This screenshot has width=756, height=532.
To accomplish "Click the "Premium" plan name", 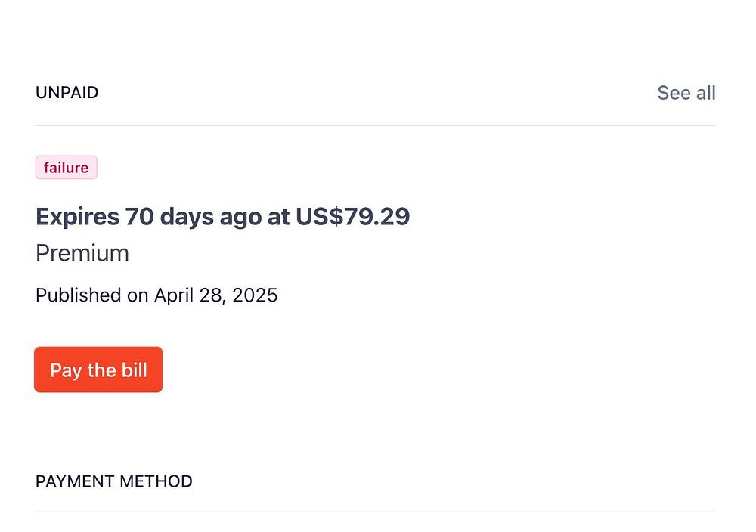I will pyautogui.click(x=82, y=253).
